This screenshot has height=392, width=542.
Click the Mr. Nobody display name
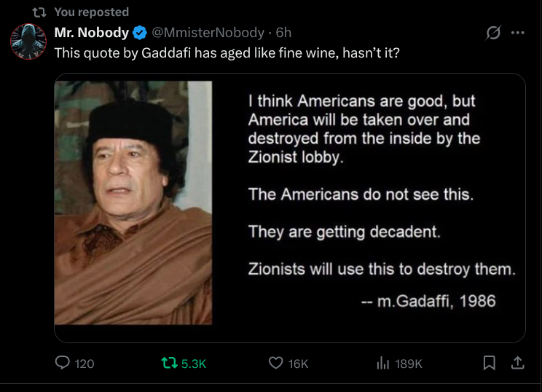coord(92,33)
